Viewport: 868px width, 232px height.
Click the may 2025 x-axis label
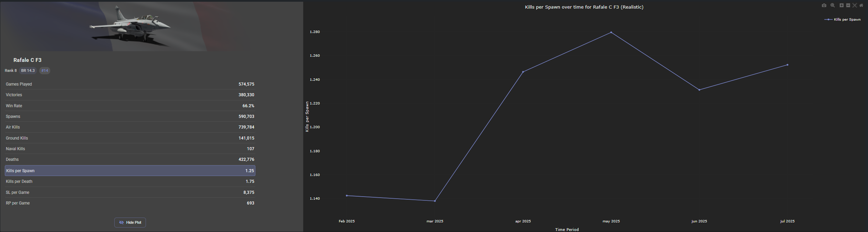coord(611,221)
